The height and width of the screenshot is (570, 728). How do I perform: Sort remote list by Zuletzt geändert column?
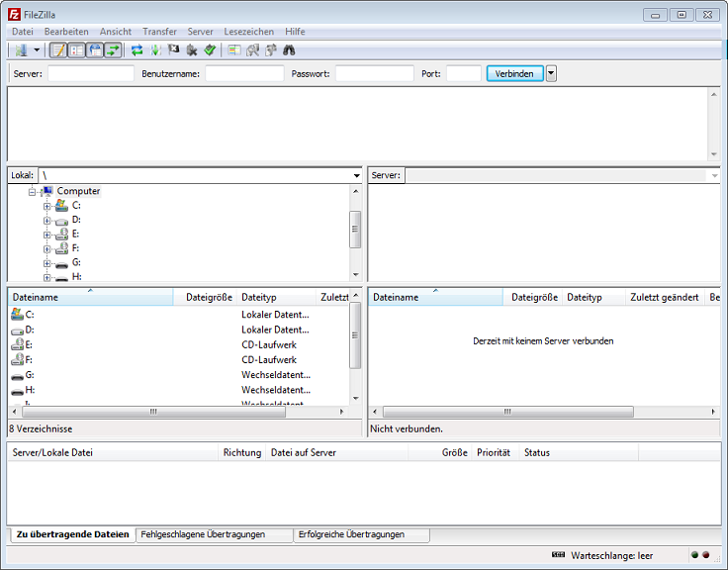[665, 297]
